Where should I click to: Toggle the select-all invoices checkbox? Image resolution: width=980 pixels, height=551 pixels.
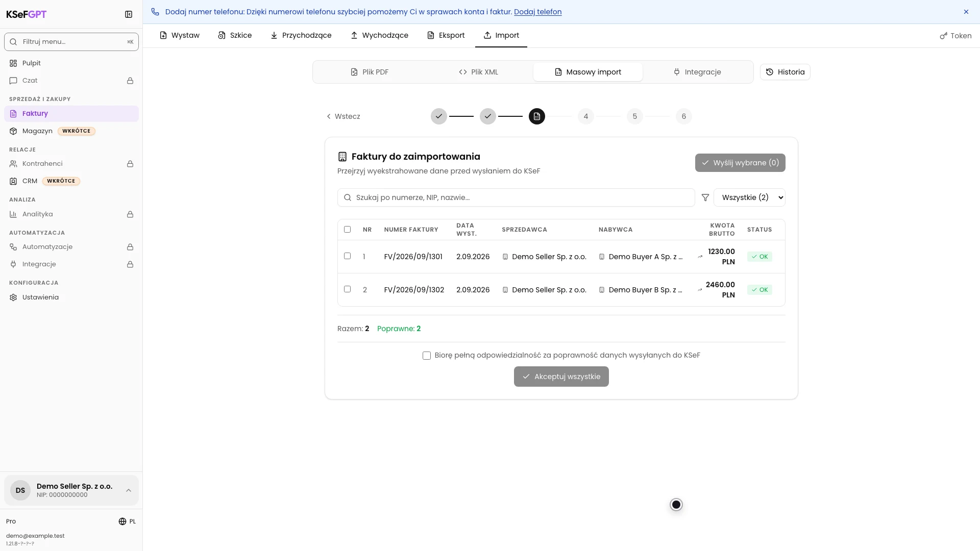coord(348,229)
